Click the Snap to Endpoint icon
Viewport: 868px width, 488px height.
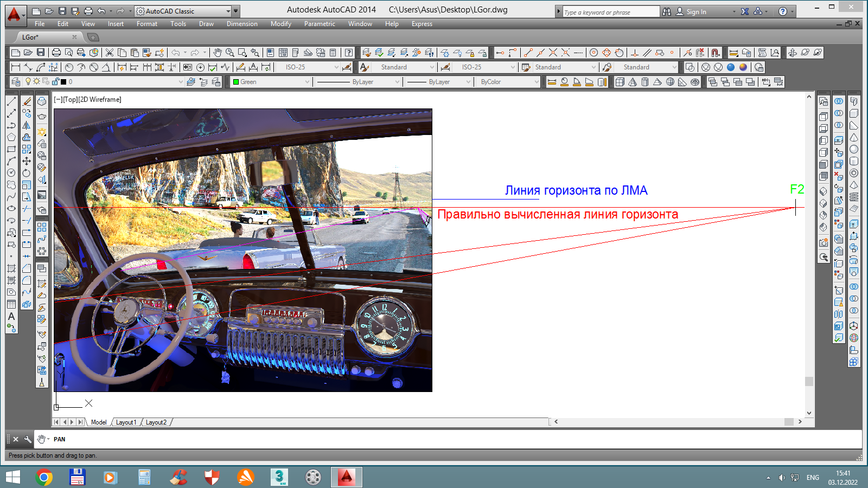528,53
